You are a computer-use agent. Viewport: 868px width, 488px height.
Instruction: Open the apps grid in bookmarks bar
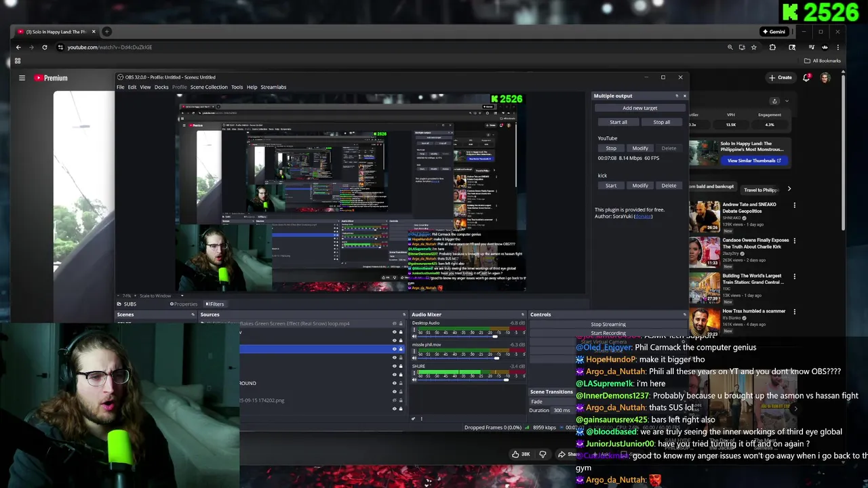click(18, 60)
